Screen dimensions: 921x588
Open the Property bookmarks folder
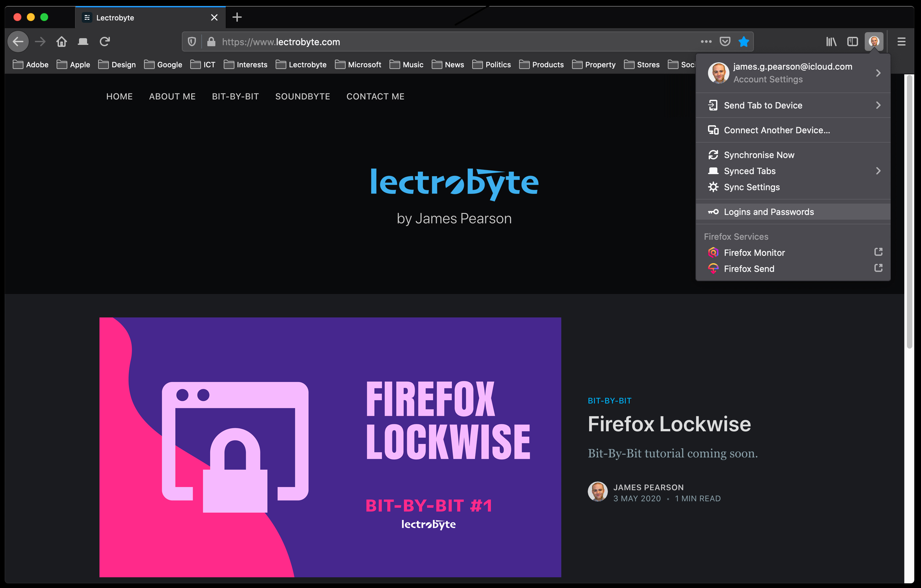[x=594, y=65]
